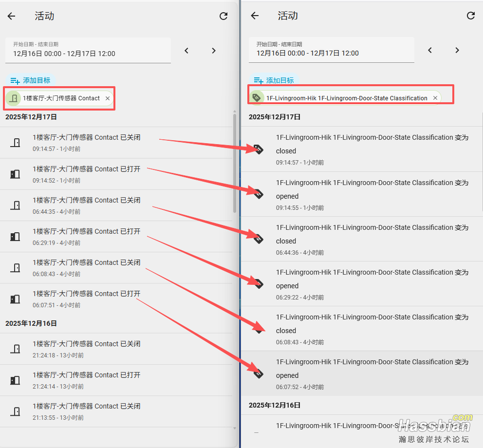This screenshot has height=448, width=483.
Task: Open the left panel date range picker
Action: click(x=88, y=50)
